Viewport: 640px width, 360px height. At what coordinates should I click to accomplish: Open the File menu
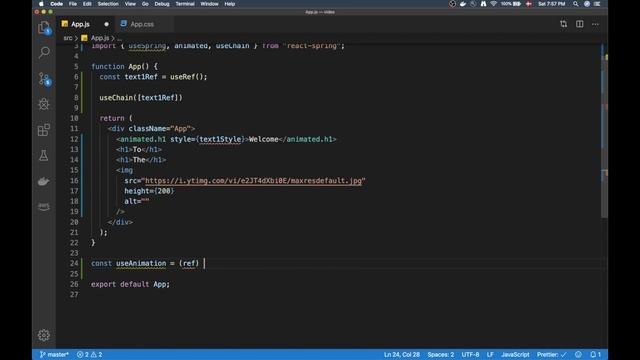(x=73, y=4)
